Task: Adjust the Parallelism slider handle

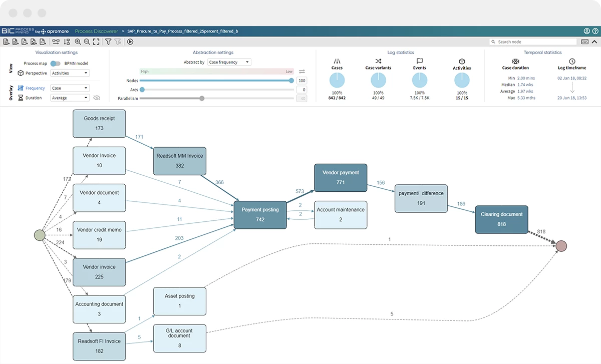Action: [202, 98]
